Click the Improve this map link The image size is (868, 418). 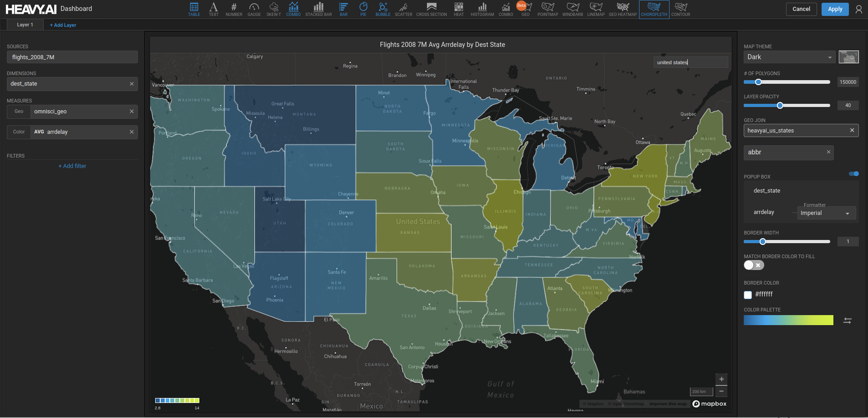point(668,404)
